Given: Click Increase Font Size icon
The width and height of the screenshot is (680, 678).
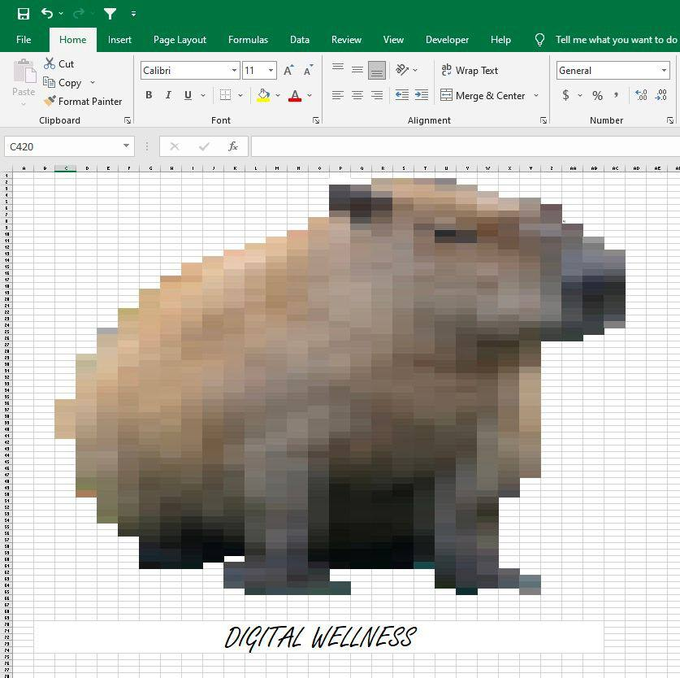Looking at the screenshot, I should pyautogui.click(x=288, y=70).
